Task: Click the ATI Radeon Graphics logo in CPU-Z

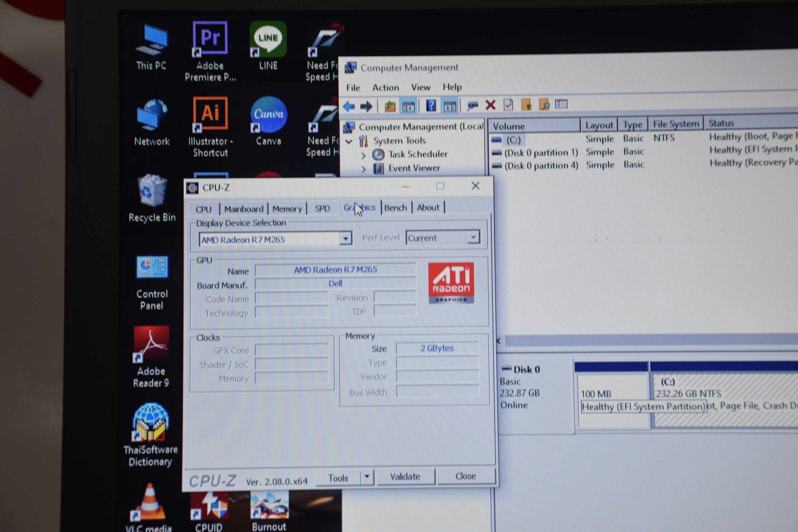Action: tap(451, 283)
